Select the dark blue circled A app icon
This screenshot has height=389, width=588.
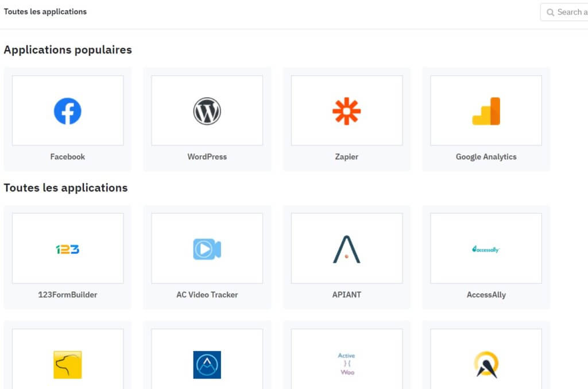click(x=207, y=365)
